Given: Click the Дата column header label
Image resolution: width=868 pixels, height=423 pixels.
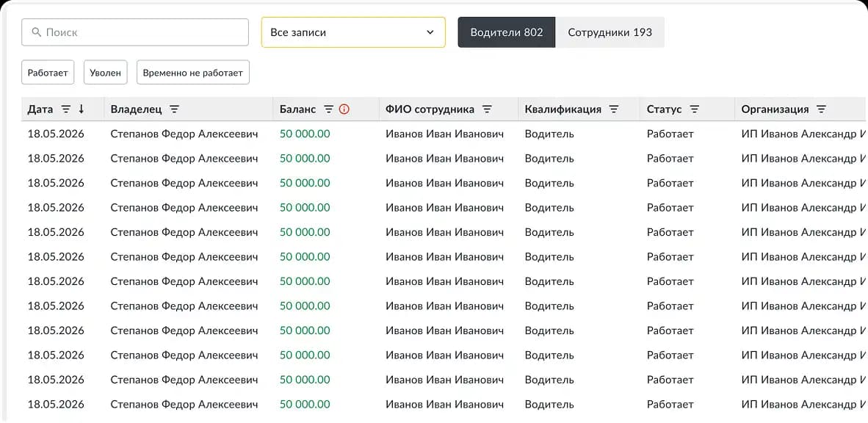Looking at the screenshot, I should [x=40, y=109].
